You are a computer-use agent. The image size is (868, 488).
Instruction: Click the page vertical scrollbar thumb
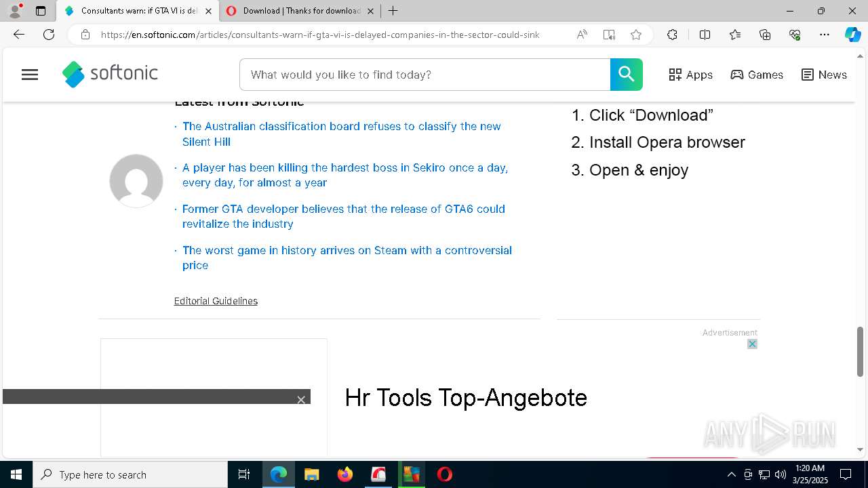tap(860, 351)
